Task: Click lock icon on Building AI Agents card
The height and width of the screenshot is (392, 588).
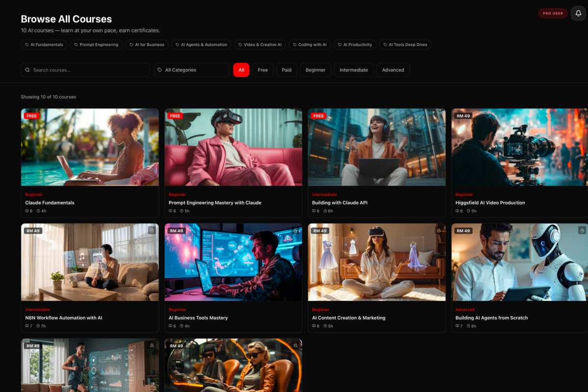Action: [582, 230]
